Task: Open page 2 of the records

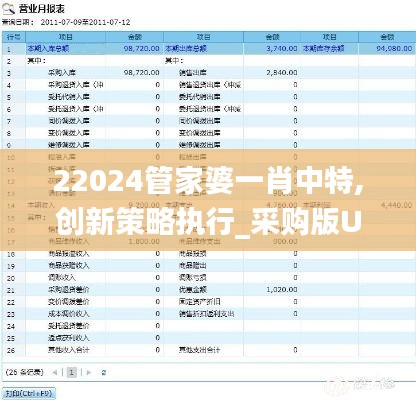Action: click(104, 372)
